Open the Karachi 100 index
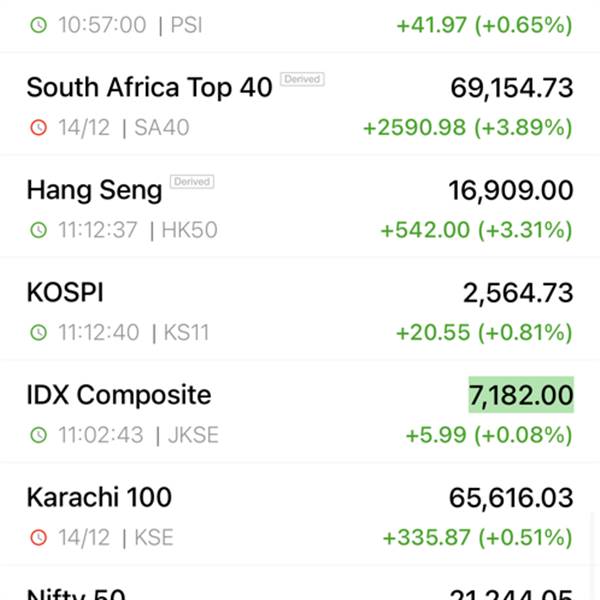This screenshot has height=600, width=600. [x=300, y=514]
